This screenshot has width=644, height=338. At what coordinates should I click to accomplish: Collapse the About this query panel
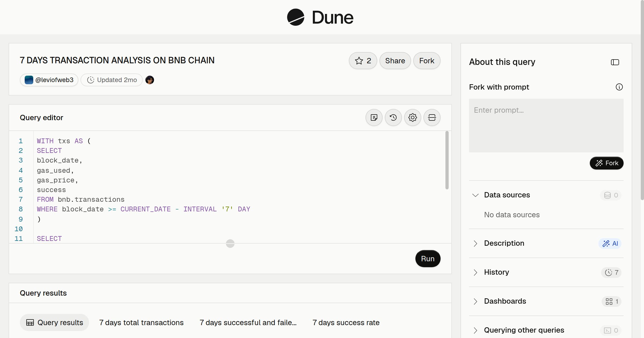point(615,62)
